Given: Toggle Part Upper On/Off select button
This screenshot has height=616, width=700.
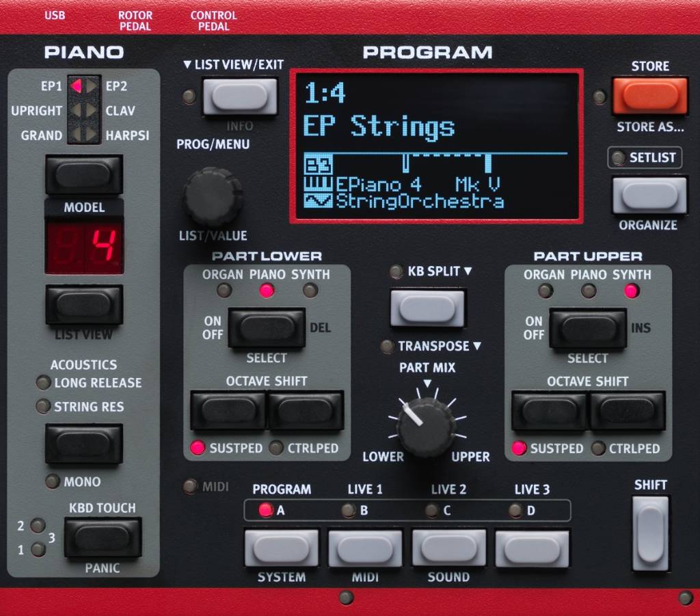Looking at the screenshot, I should (588, 327).
